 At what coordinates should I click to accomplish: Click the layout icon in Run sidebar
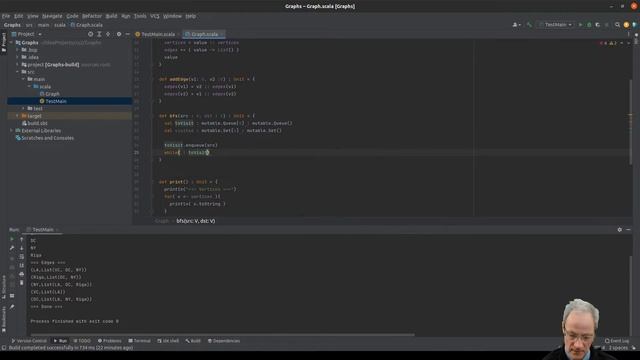12,296
